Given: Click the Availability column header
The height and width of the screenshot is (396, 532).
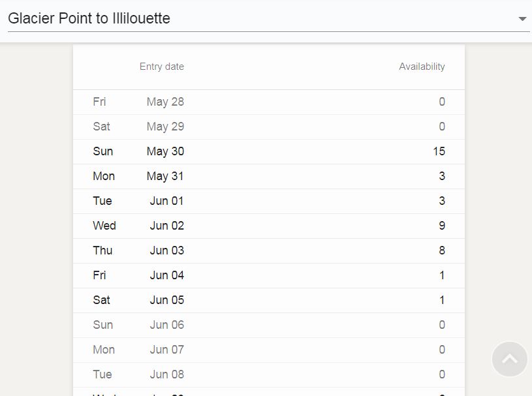Looking at the screenshot, I should click(x=422, y=67).
